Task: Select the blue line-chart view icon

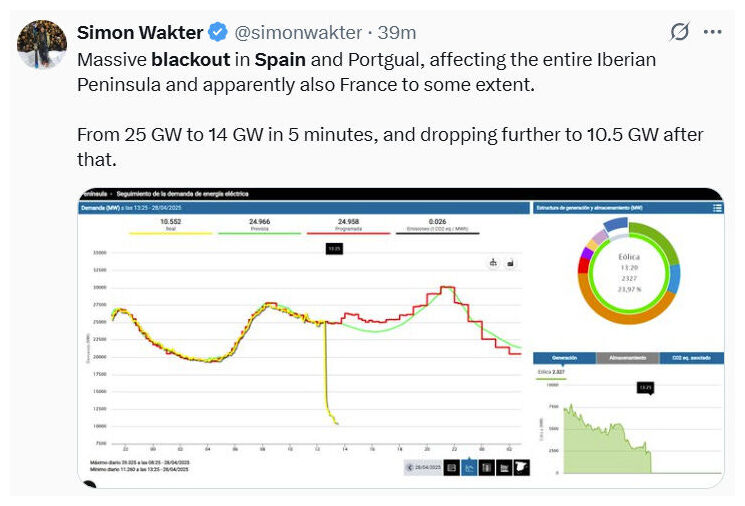Action: (469, 468)
